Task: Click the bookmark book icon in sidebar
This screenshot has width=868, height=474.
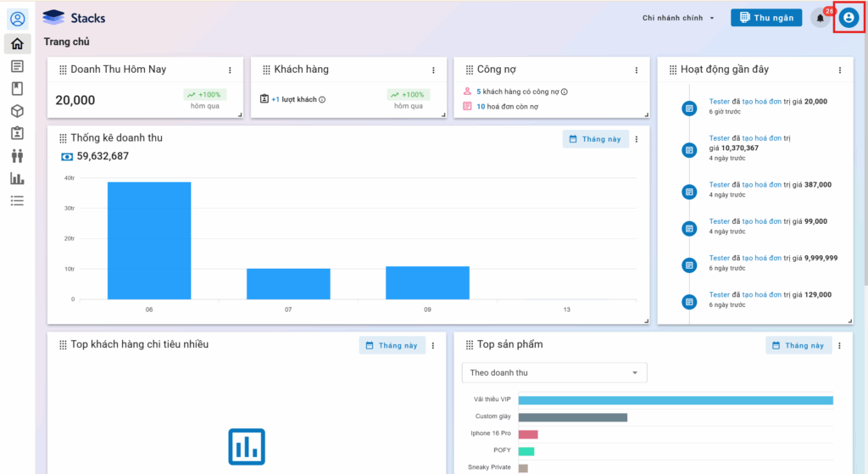Action: coord(17,88)
